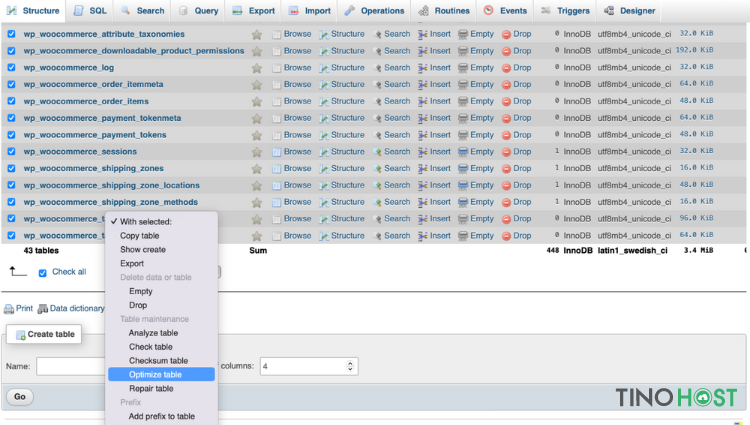Click Browse icon for wp_woocommerce_shipping_zones row
This screenshot has width=750, height=425.
pos(276,169)
